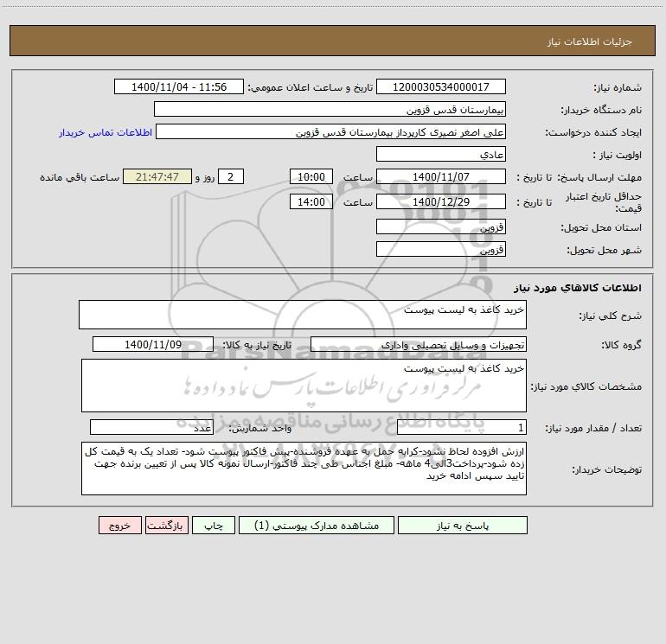Select the شماره نیاز field 1200030534000017
Screen dimensions: 666x644
click(x=441, y=86)
